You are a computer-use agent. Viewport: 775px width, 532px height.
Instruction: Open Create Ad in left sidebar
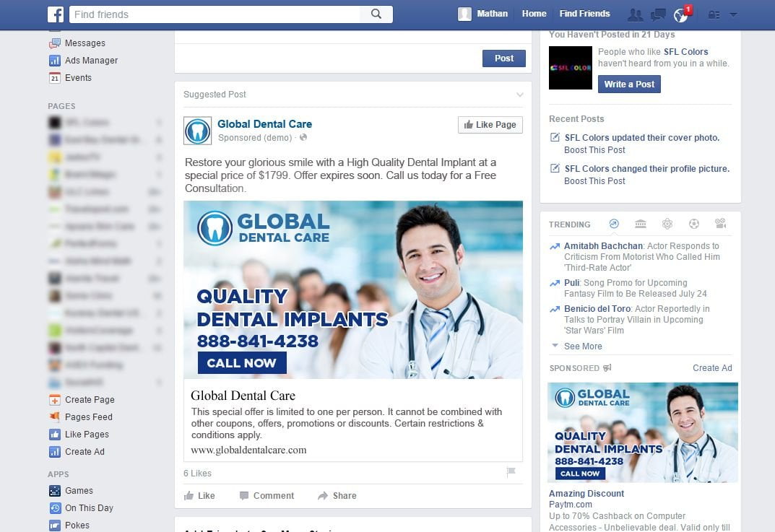tap(85, 451)
